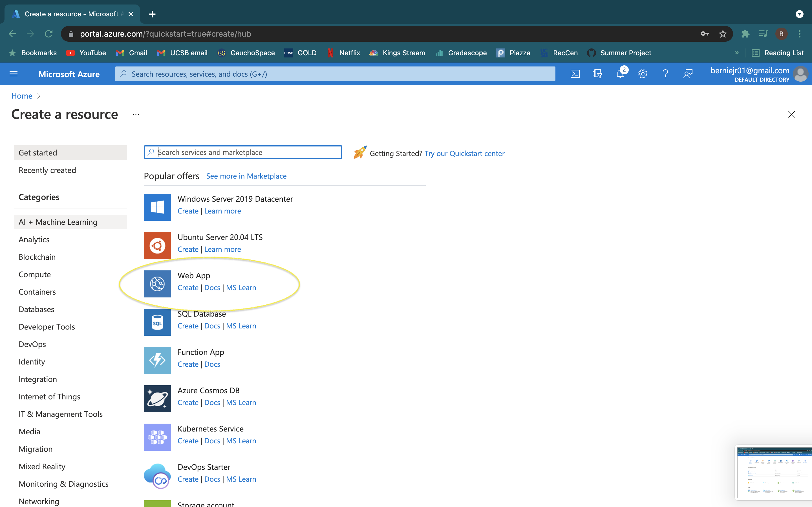Select the Compute category
812x507 pixels.
35,274
